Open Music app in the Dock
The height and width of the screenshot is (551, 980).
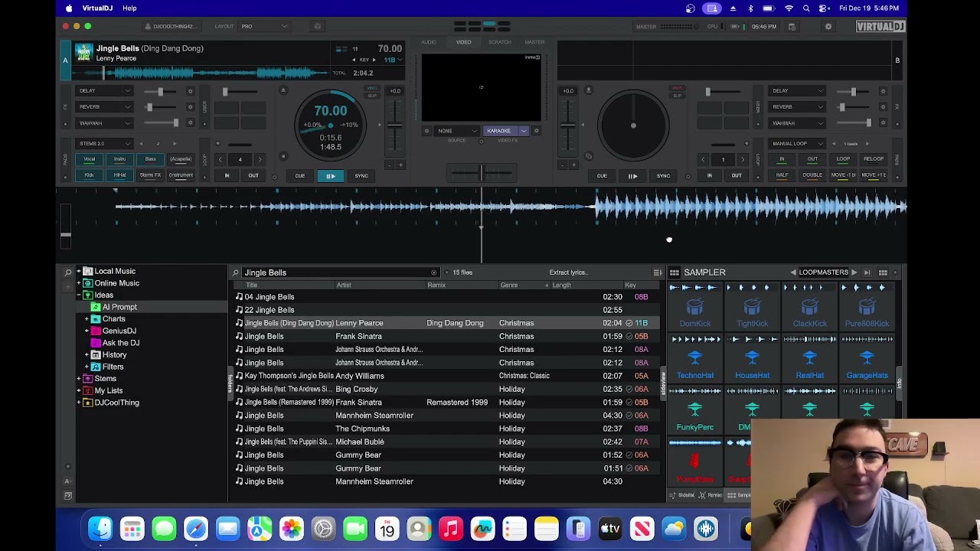[451, 528]
